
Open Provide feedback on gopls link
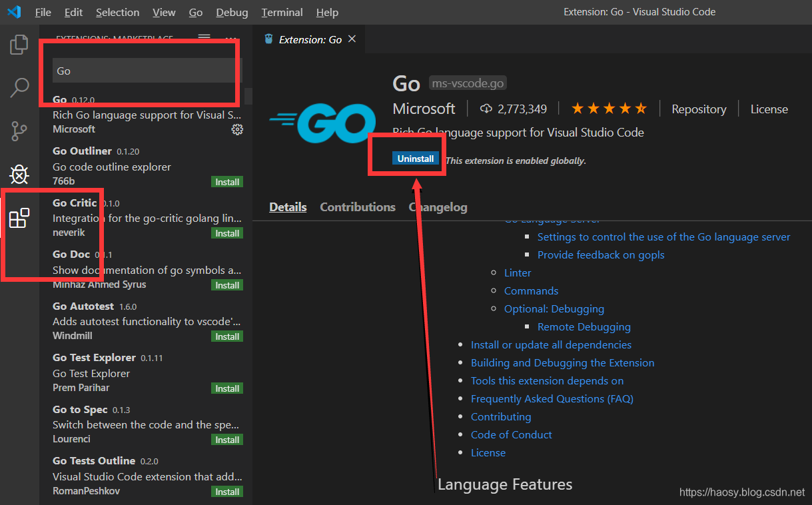[x=601, y=255]
